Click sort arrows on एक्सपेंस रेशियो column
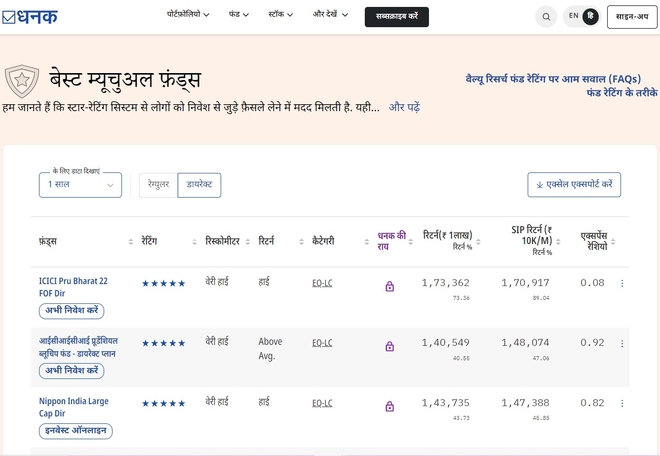The width and height of the screenshot is (660, 456). pyautogui.click(x=622, y=242)
